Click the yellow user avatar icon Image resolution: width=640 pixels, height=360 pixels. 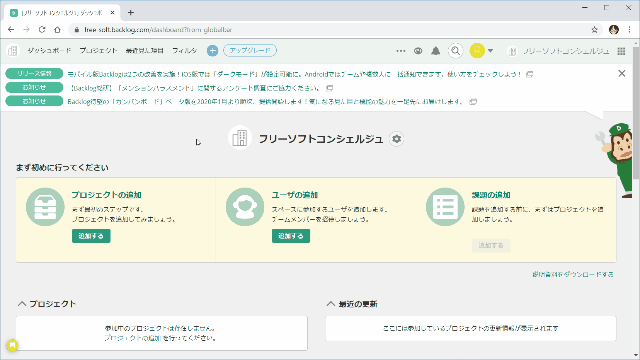pos(477,51)
